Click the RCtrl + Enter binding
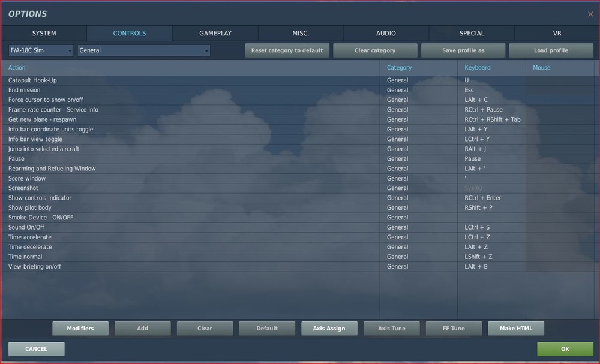 [492, 198]
